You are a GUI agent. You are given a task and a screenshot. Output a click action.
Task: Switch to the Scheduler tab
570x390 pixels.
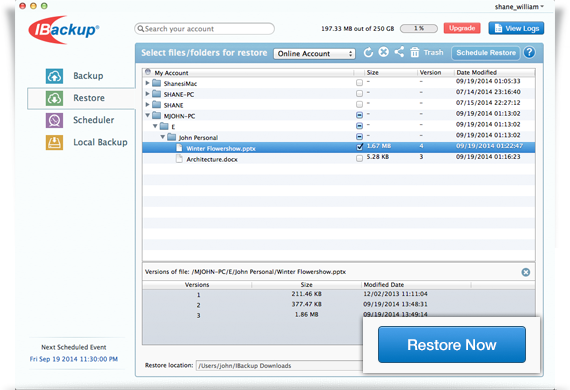pos(94,120)
